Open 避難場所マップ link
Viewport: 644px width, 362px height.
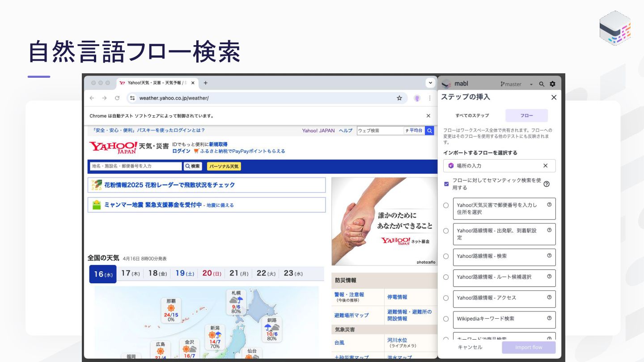tap(351, 315)
